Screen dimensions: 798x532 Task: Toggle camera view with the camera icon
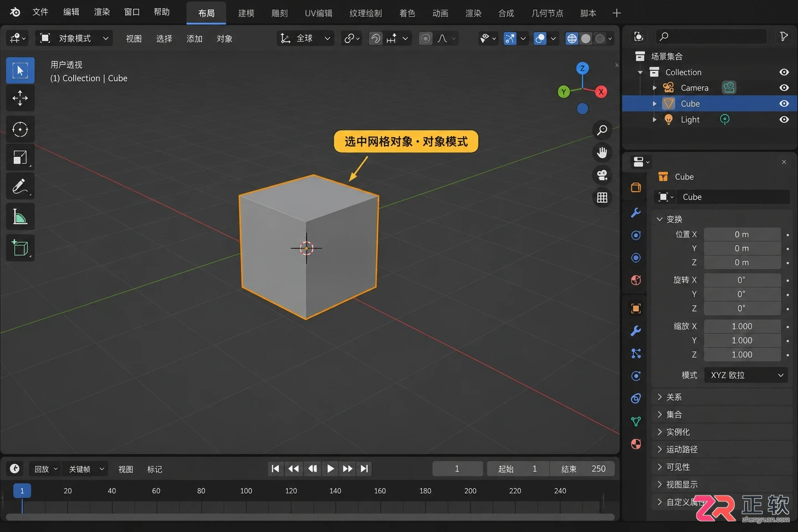[602, 175]
